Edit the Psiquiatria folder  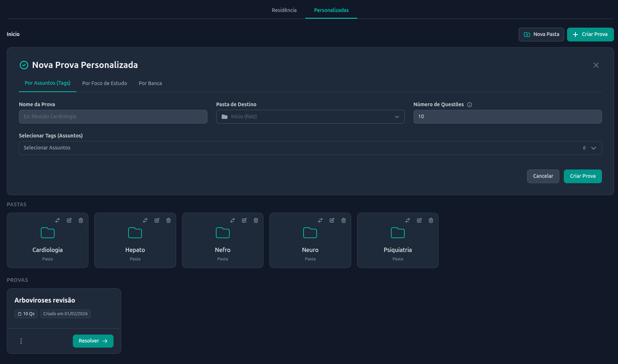point(419,220)
